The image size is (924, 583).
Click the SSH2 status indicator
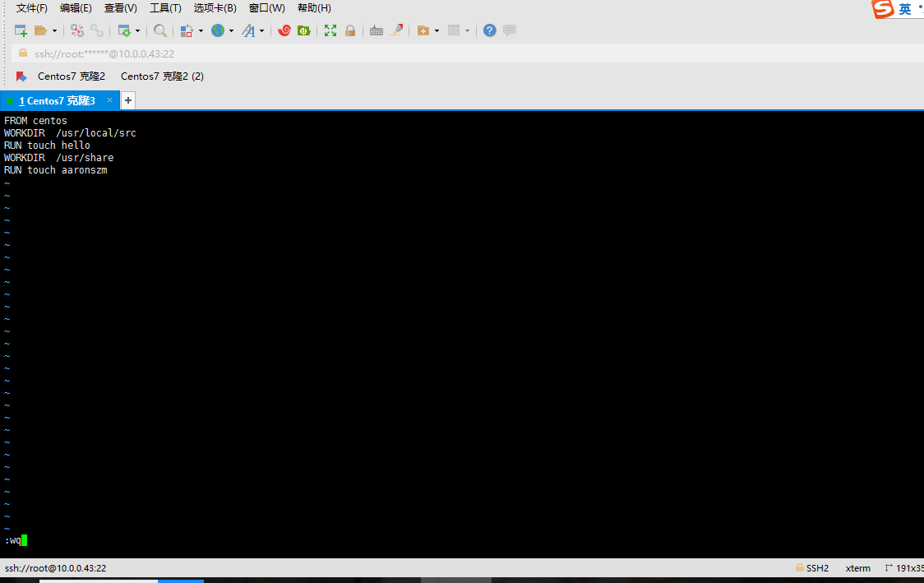pos(812,568)
